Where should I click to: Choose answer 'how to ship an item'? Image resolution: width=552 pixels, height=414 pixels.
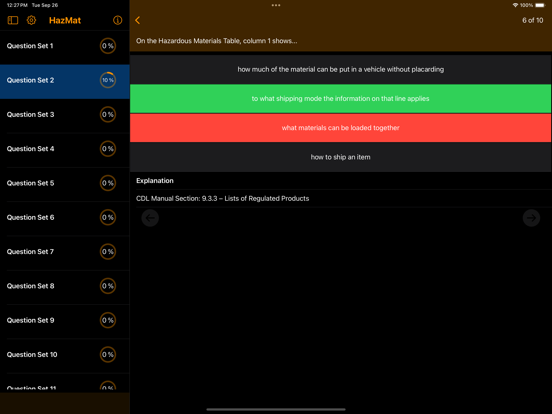pos(340,157)
